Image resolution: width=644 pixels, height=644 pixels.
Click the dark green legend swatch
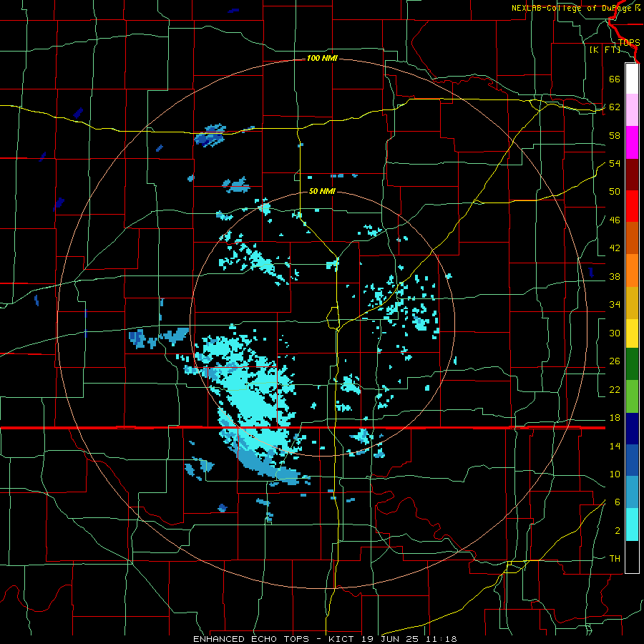click(x=632, y=364)
